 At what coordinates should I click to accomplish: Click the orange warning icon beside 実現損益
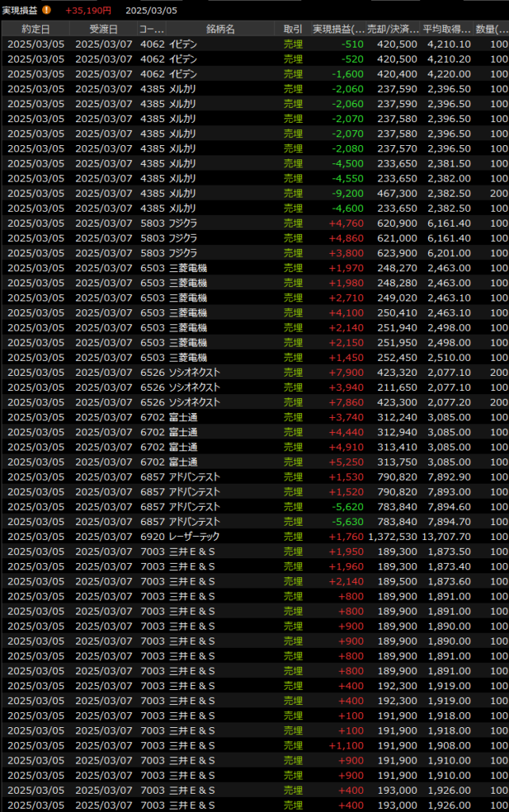pos(47,10)
